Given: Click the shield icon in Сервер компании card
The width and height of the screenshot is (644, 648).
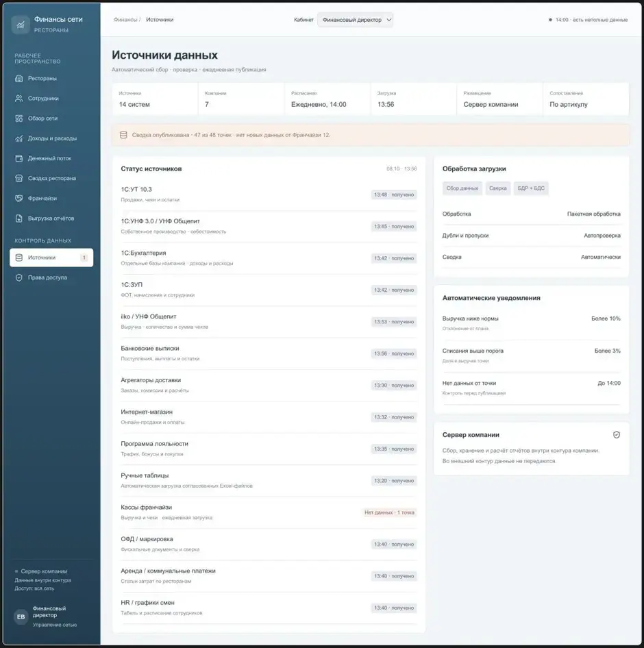Looking at the screenshot, I should pyautogui.click(x=617, y=435).
